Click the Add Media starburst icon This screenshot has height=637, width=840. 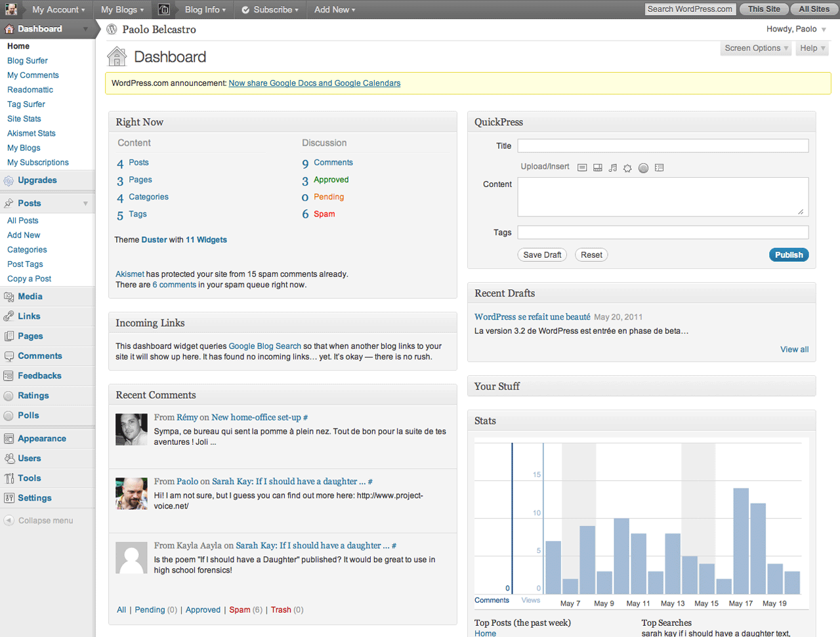click(628, 168)
